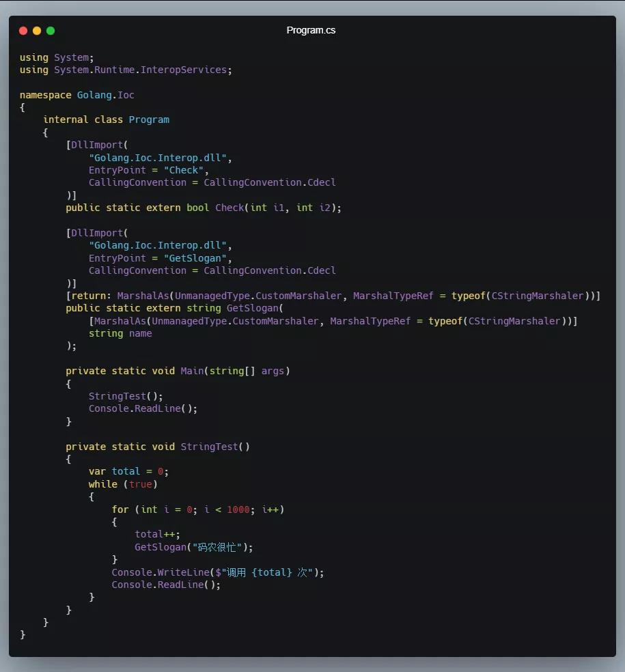625x672 pixels.
Task: Click the "private static void Main" declaration
Action: [x=178, y=371]
